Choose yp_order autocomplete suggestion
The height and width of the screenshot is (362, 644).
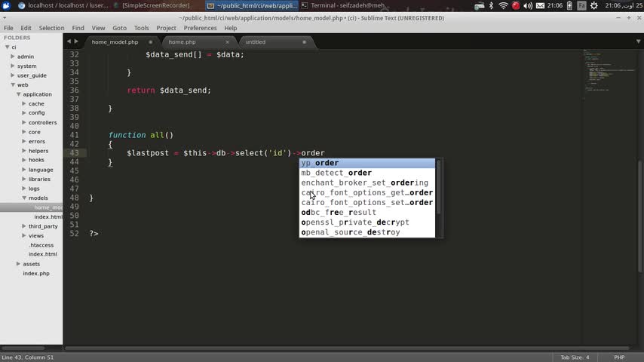tap(366, 163)
